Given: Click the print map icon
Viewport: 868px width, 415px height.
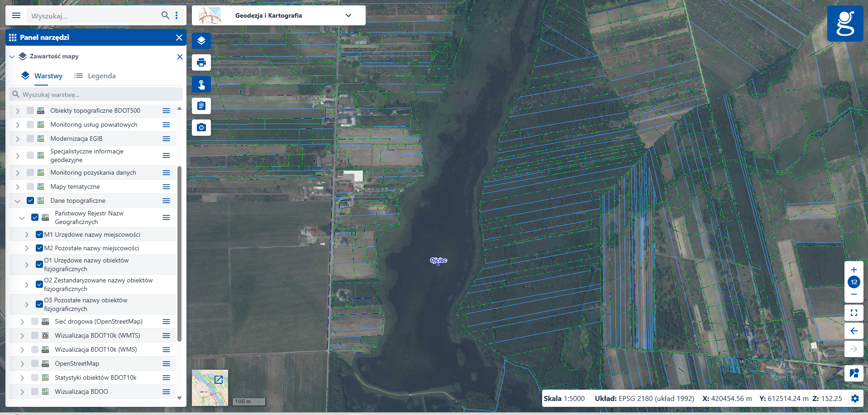Looking at the screenshot, I should click(x=201, y=62).
